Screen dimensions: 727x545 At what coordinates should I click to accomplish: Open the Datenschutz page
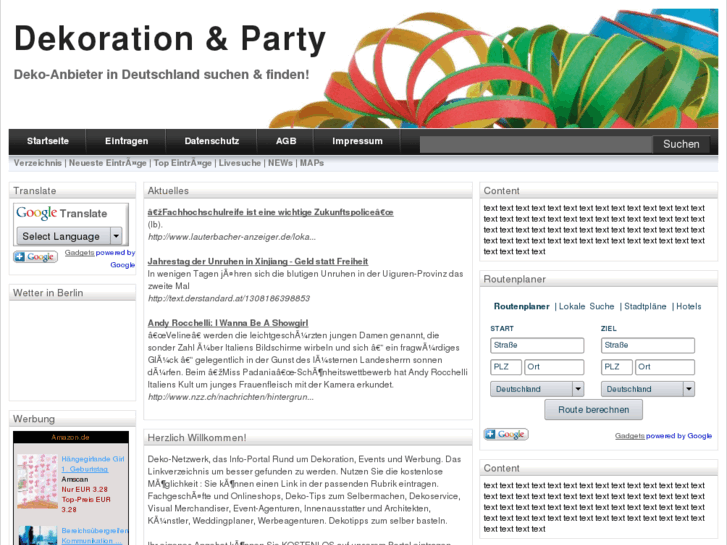coord(211,141)
